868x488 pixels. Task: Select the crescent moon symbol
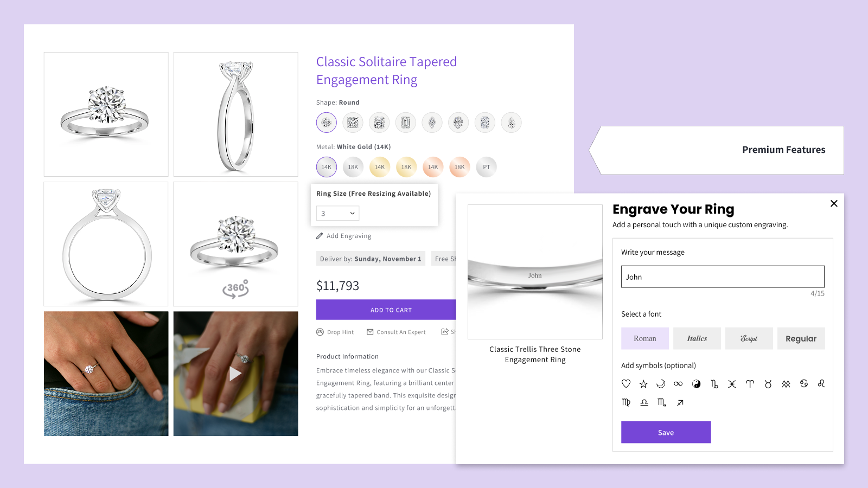(x=661, y=384)
